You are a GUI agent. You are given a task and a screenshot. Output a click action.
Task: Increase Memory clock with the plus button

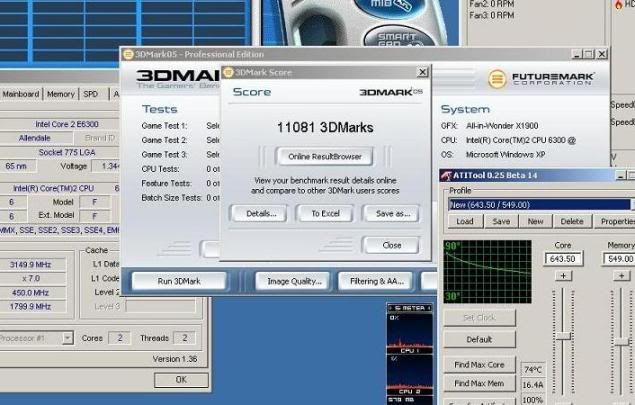621,276
